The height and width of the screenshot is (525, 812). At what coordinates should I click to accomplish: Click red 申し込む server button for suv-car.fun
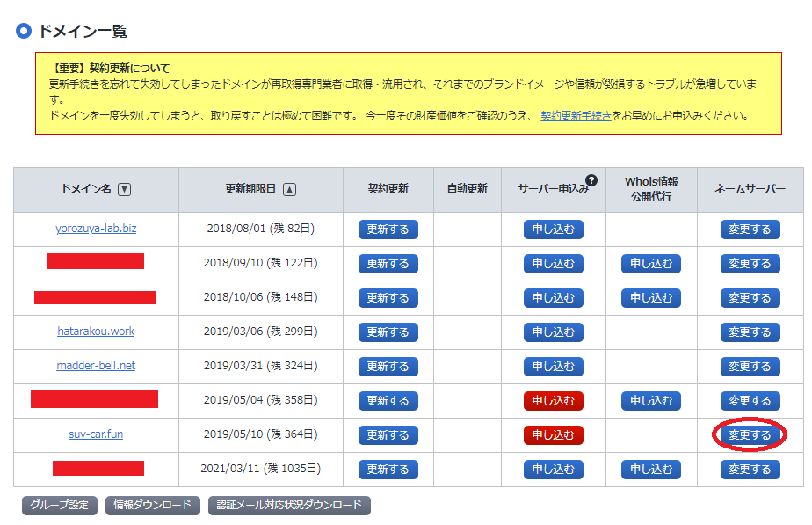coord(553,435)
